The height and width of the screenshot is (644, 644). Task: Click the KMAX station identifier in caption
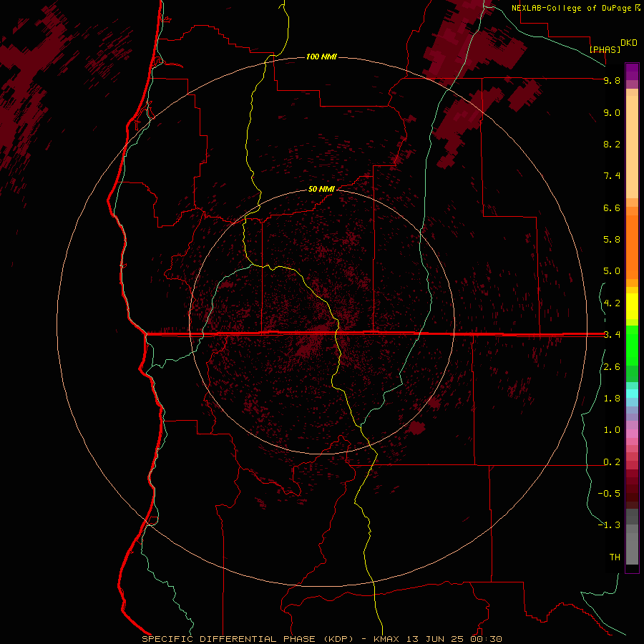[x=386, y=639]
